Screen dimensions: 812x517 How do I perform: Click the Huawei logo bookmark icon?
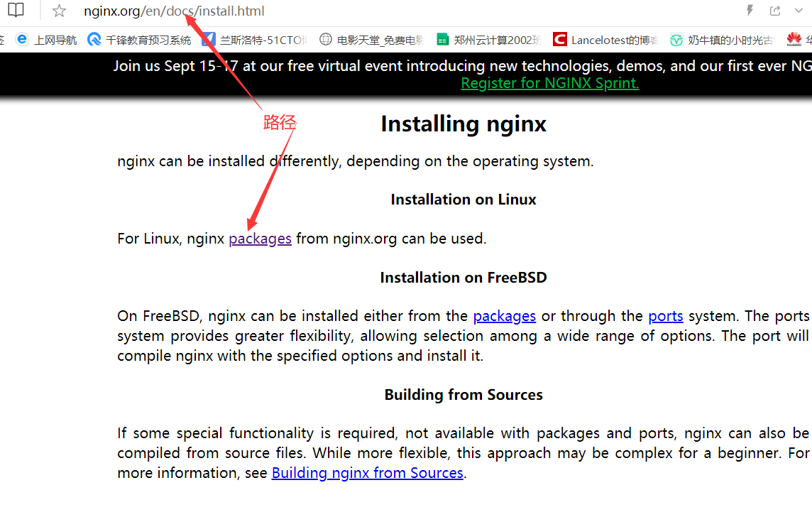coord(794,39)
